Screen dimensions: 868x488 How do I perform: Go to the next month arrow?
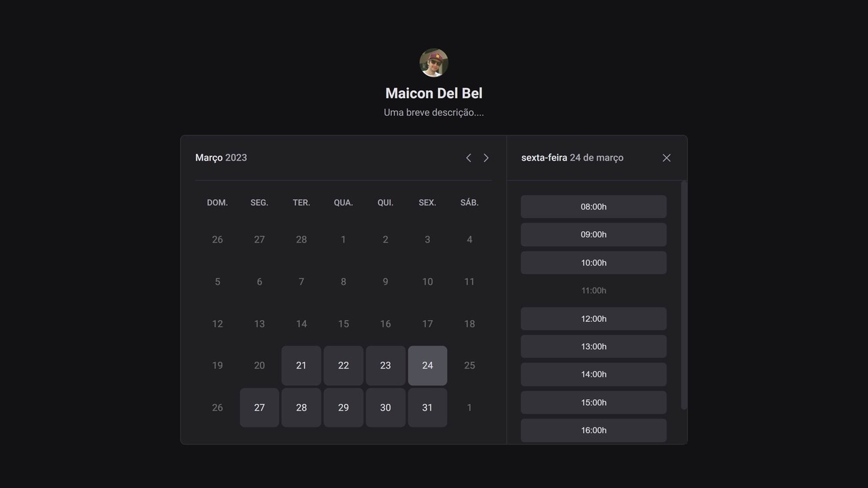[486, 158]
